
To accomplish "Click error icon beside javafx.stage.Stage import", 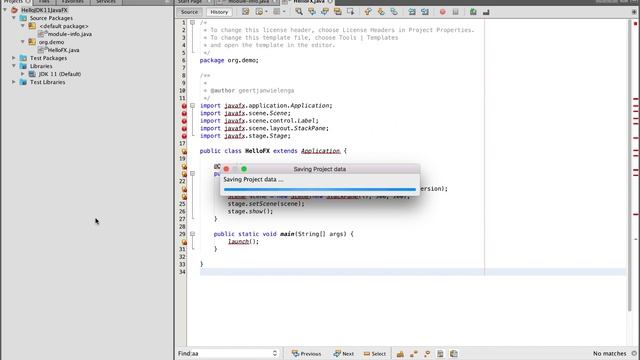I will pos(184,136).
